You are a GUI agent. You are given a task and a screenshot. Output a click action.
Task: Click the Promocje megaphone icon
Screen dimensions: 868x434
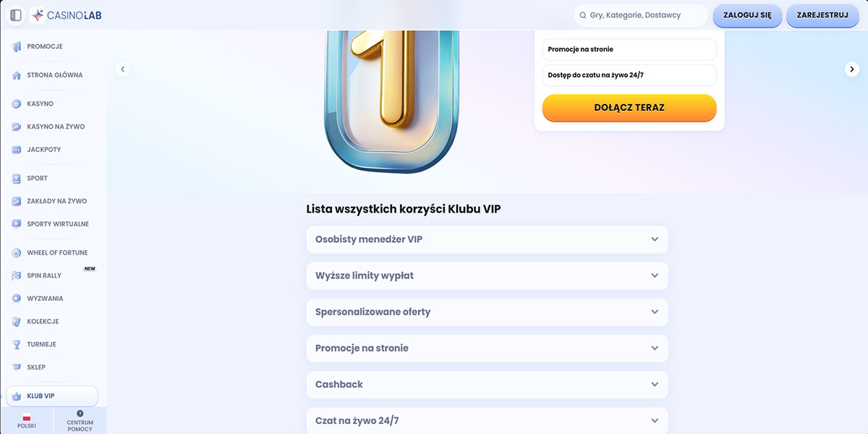[x=16, y=47]
